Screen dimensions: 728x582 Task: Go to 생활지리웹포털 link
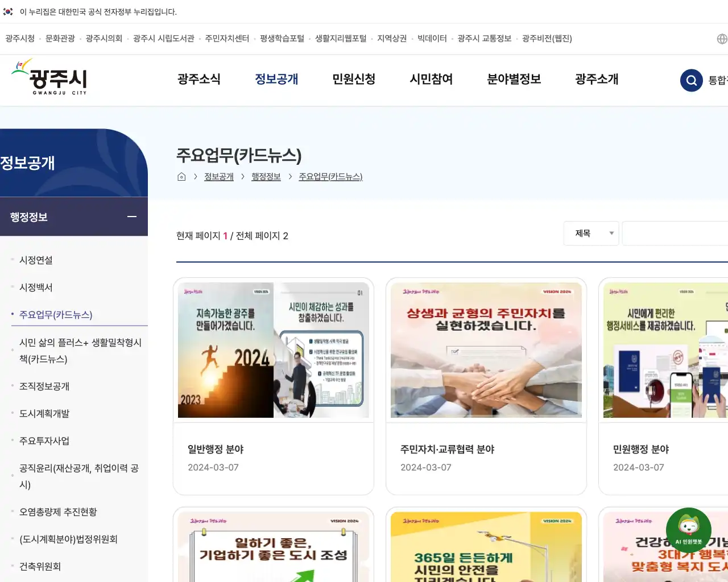pos(341,39)
